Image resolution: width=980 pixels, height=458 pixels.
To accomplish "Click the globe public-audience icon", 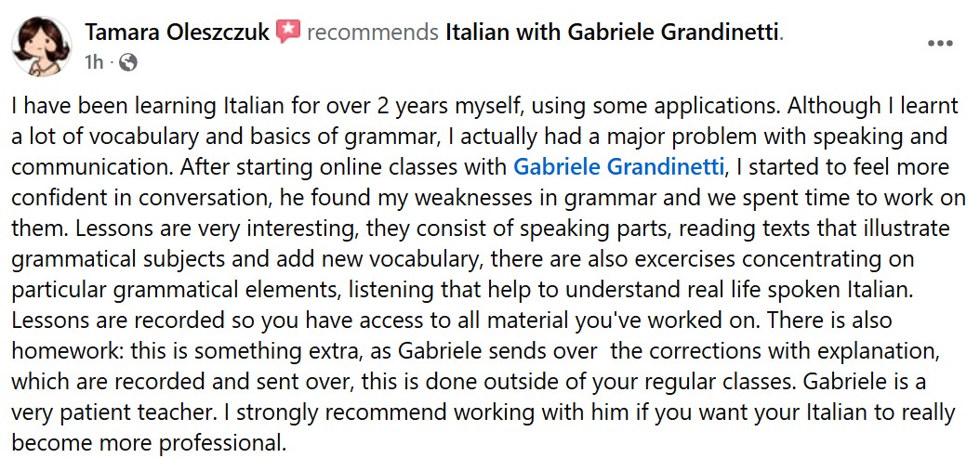I will [x=128, y=62].
